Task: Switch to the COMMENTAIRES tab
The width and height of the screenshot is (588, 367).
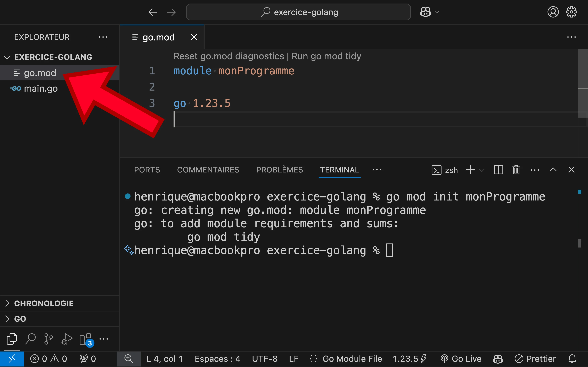Action: [208, 170]
